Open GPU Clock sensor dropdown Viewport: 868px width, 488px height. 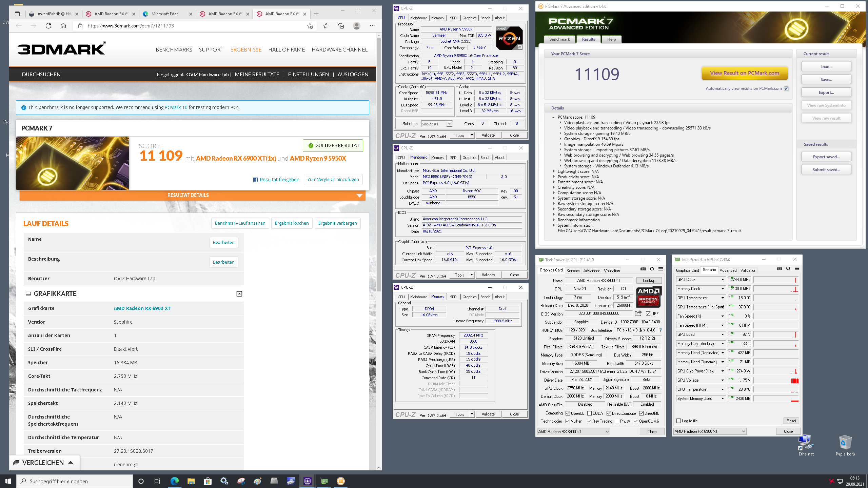[x=723, y=280]
